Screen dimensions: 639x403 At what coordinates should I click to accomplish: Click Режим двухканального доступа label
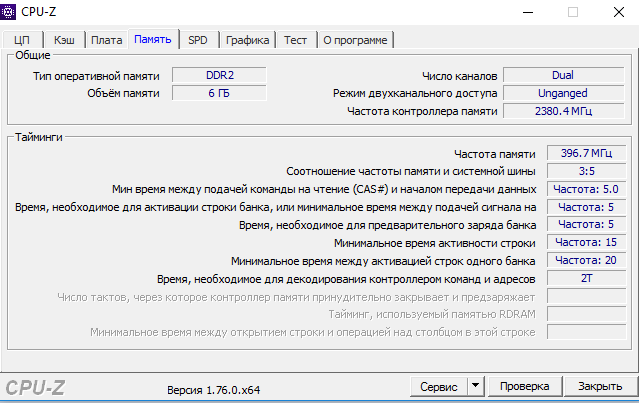415,93
